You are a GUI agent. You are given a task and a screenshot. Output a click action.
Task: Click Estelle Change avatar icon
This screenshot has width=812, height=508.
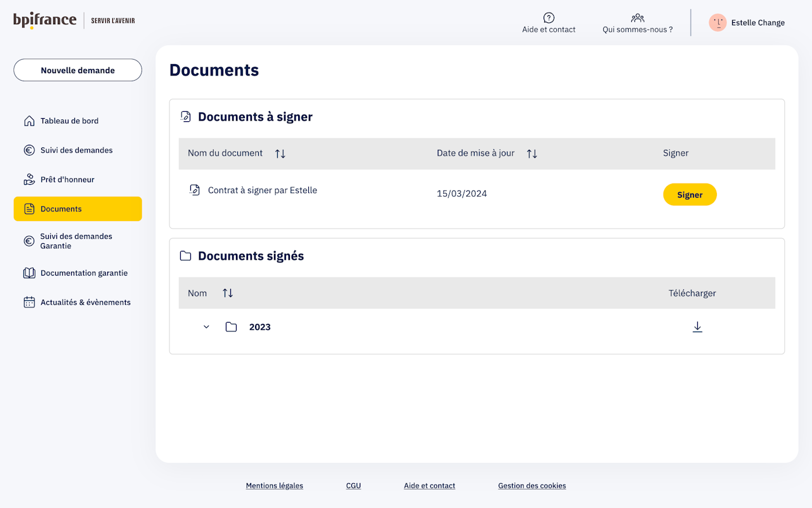(717, 23)
